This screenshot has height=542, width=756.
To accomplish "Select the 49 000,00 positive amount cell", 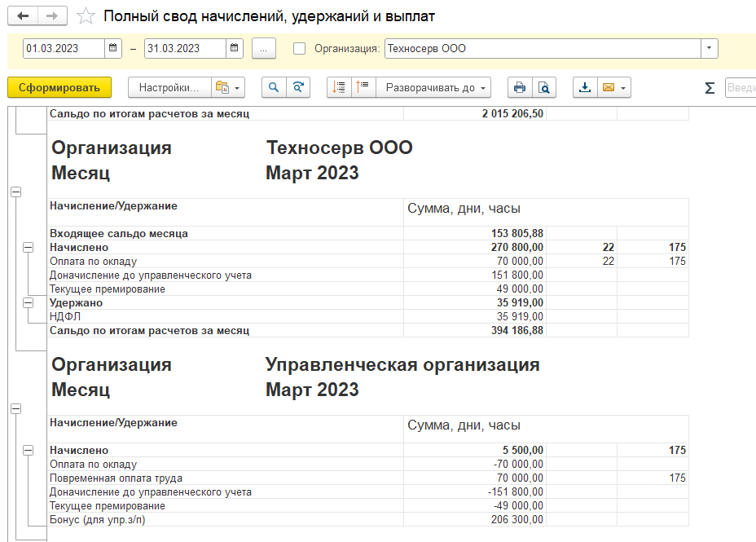I will (x=475, y=289).
